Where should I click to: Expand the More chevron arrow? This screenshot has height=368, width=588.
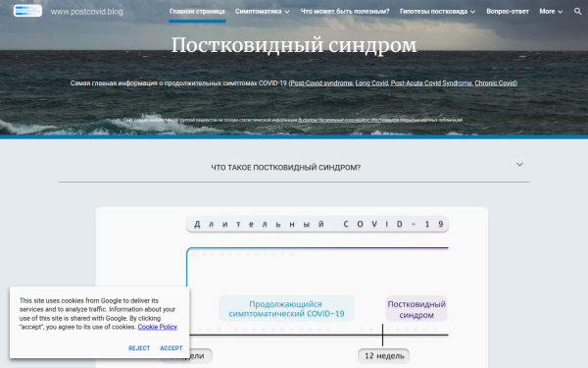(561, 12)
